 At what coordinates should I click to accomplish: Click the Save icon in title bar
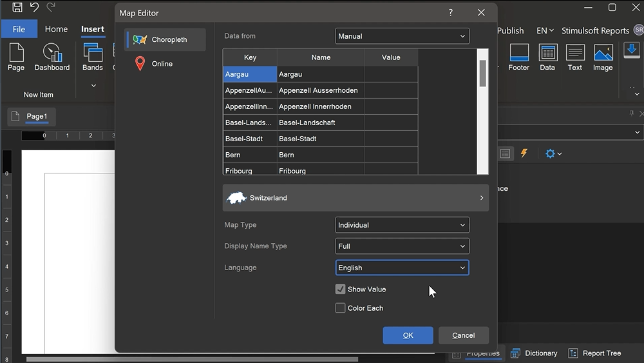(17, 8)
